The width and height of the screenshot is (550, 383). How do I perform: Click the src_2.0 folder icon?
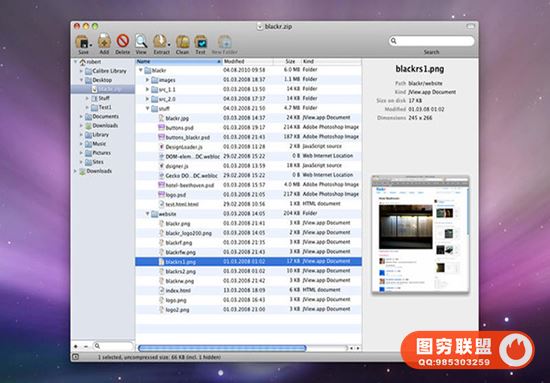[155, 99]
